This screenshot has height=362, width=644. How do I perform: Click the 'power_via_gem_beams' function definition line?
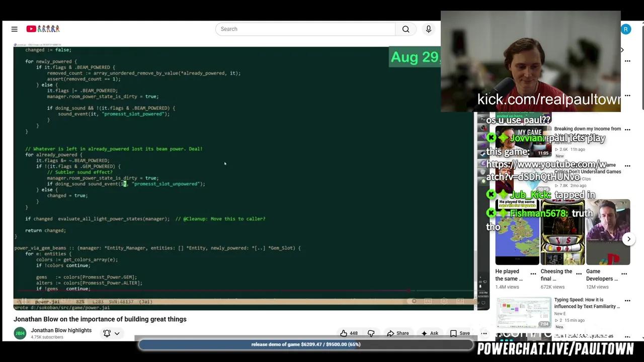(157, 248)
